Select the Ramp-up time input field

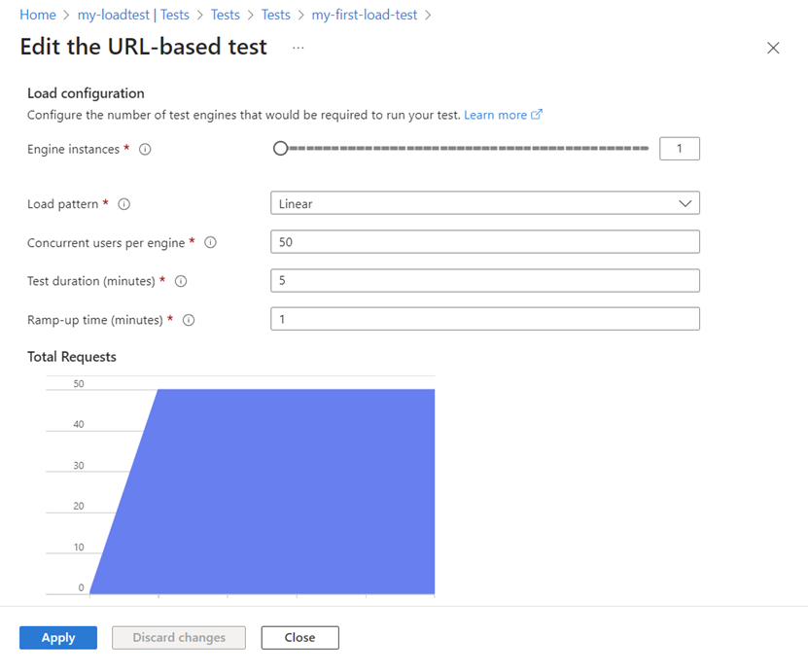pos(484,319)
